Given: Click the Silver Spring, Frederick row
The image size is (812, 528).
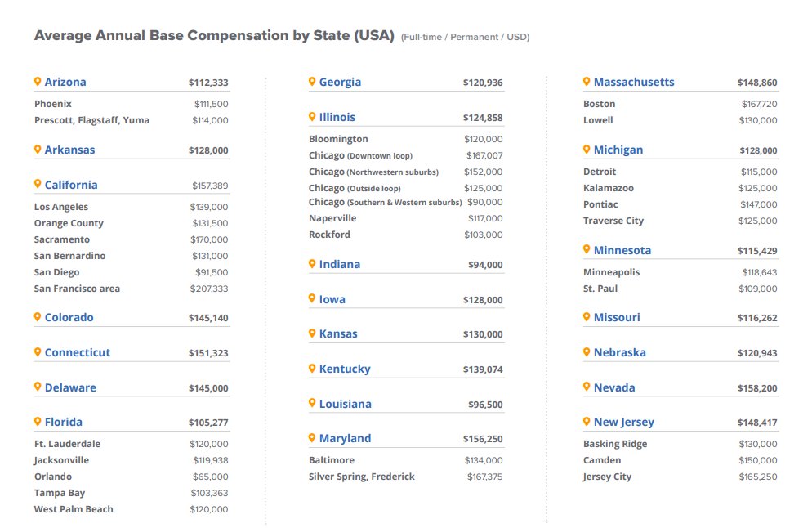Looking at the screenshot, I should (x=405, y=477).
